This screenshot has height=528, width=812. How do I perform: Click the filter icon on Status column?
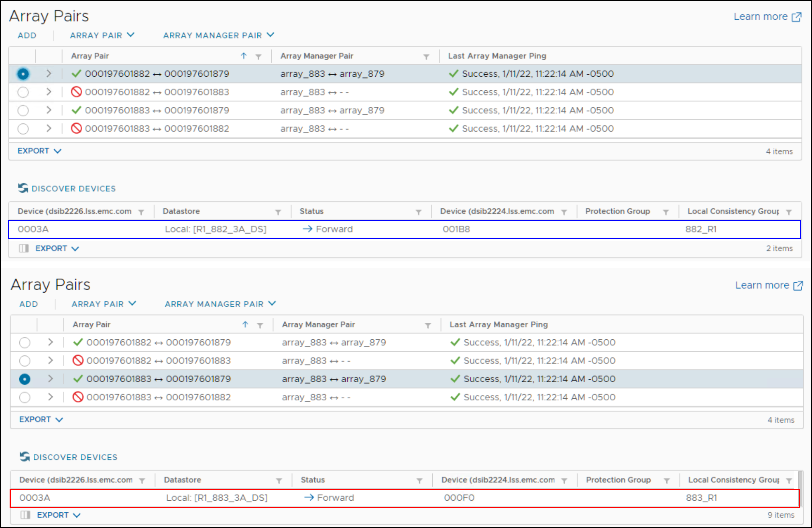pos(419,211)
